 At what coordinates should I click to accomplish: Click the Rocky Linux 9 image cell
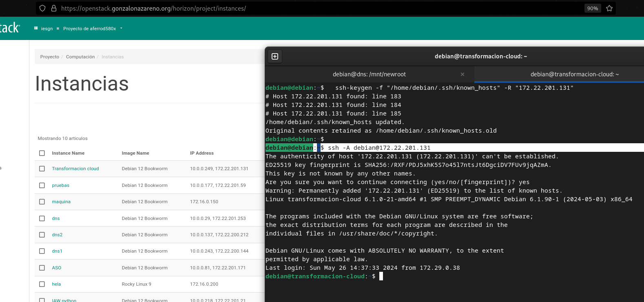137,284
